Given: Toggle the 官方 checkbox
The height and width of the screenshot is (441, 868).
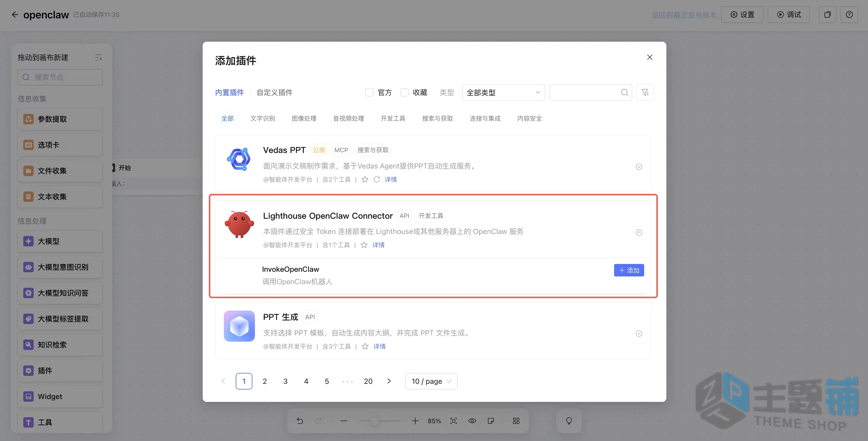Looking at the screenshot, I should coord(369,92).
